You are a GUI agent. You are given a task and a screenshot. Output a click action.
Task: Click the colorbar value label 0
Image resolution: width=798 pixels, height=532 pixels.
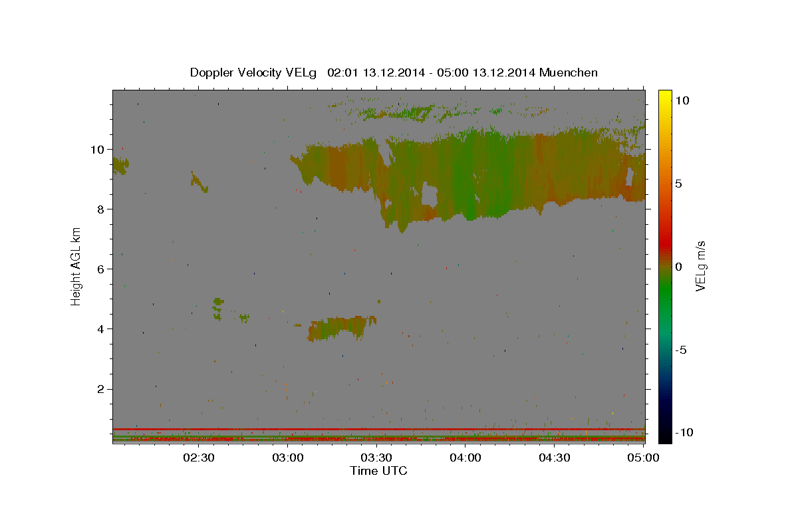678,267
